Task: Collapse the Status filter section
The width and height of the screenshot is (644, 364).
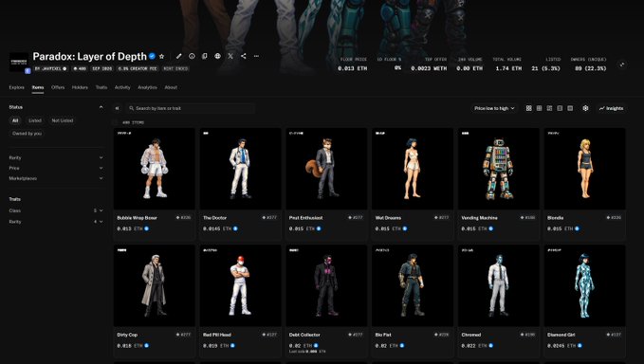Action: [101, 107]
